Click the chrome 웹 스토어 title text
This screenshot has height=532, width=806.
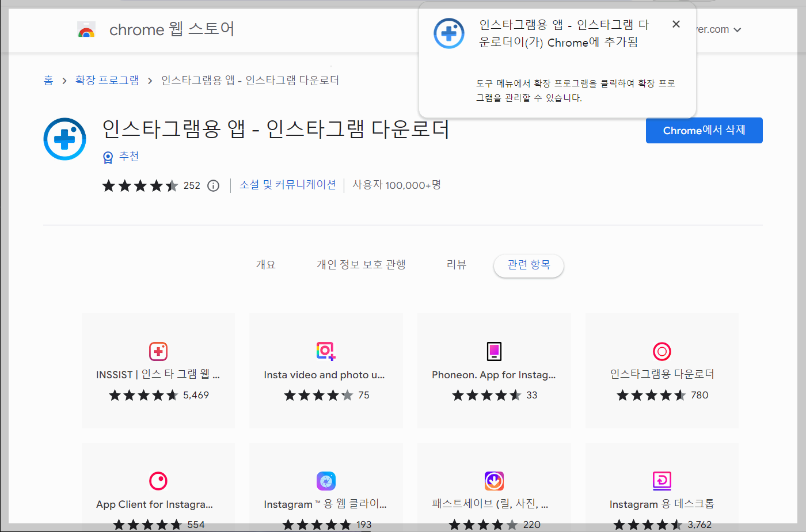pyautogui.click(x=172, y=29)
